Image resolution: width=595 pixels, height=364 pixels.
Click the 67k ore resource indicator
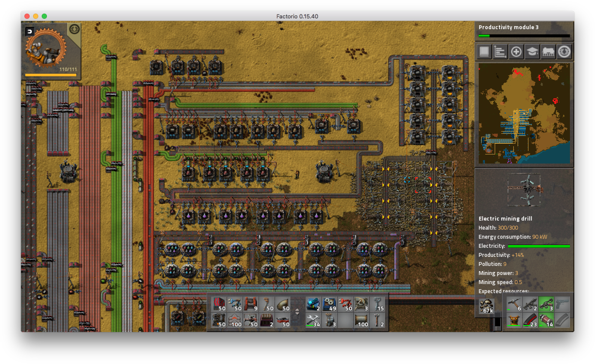(487, 306)
